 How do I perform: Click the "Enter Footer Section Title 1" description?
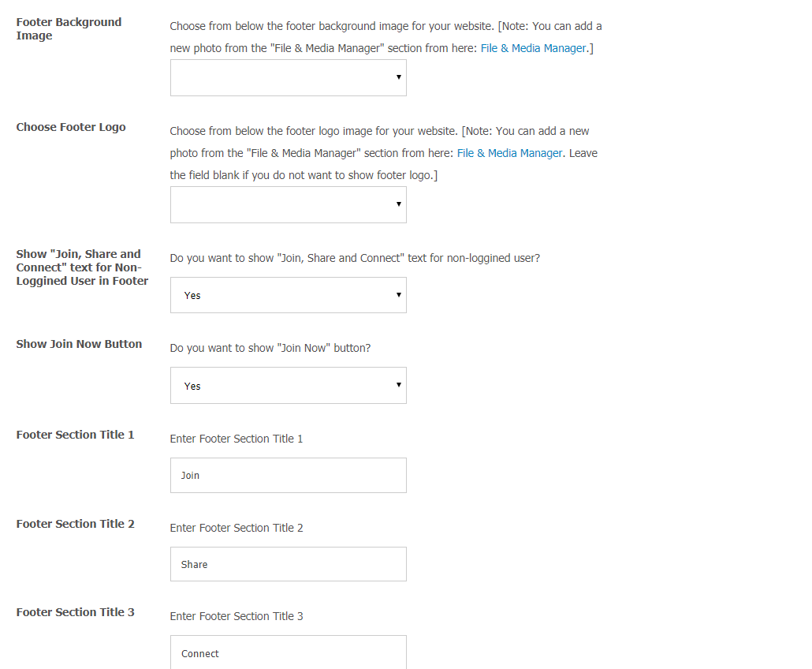tap(237, 439)
